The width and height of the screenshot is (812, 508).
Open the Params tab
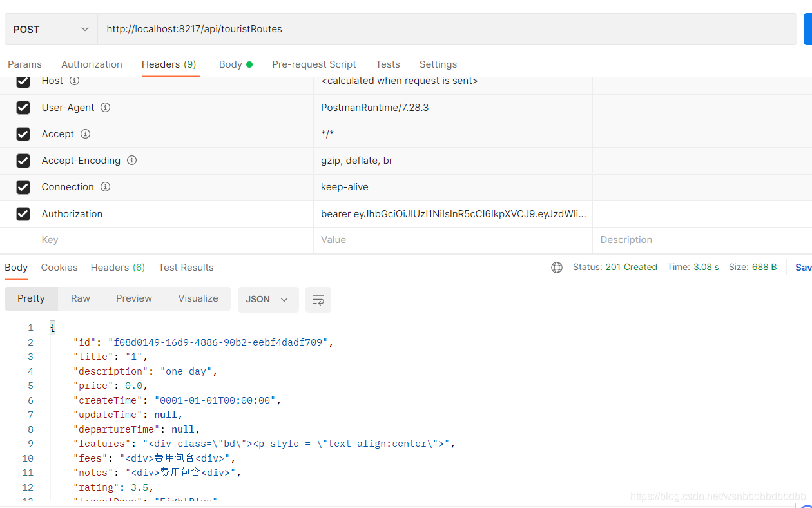point(24,64)
